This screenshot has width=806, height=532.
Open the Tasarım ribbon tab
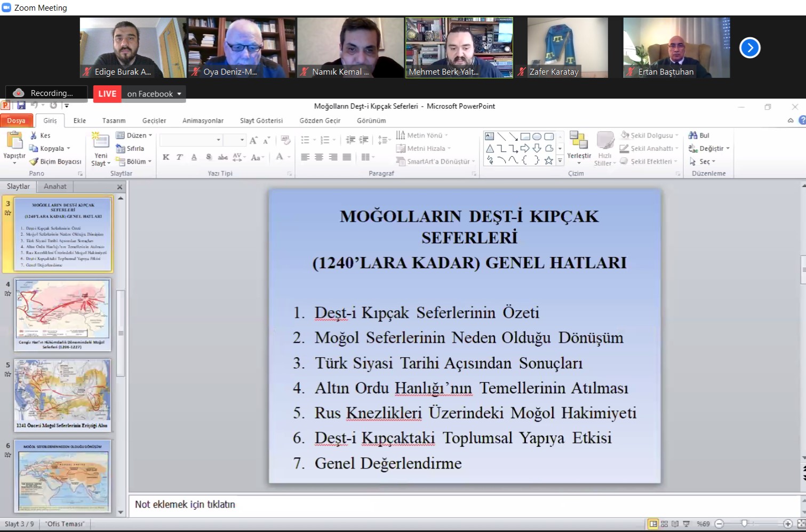pos(114,120)
